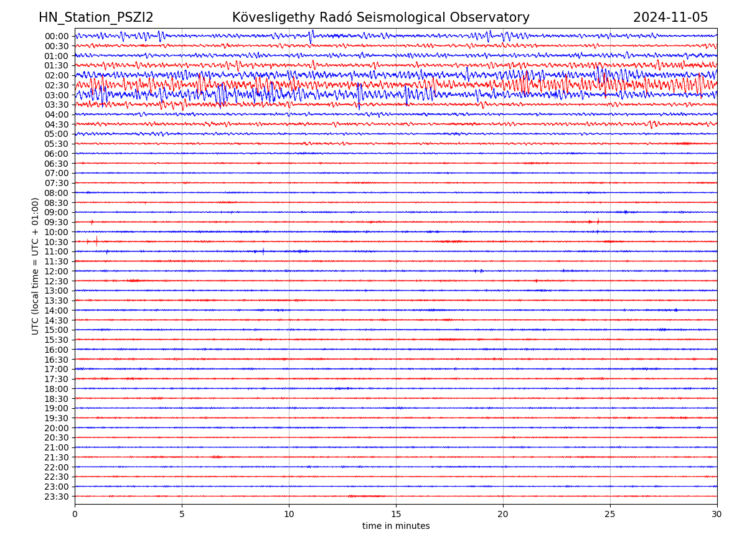The width and height of the screenshot is (747, 560).
Task: Click the x-axis tick labeled 5
Action: [182, 515]
